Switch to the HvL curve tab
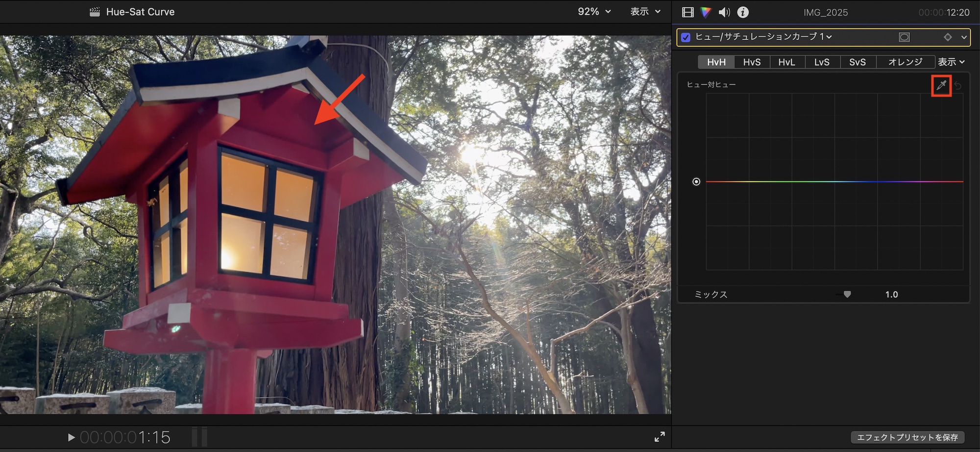 (787, 62)
